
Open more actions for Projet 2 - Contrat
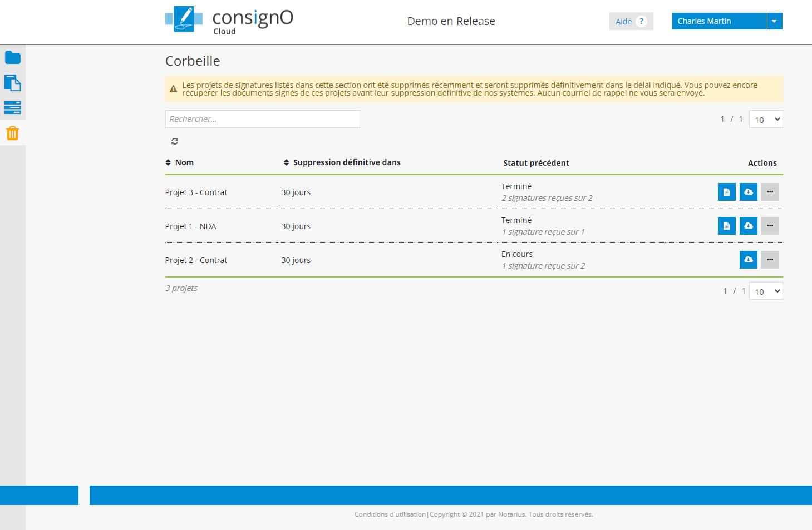pyautogui.click(x=770, y=260)
